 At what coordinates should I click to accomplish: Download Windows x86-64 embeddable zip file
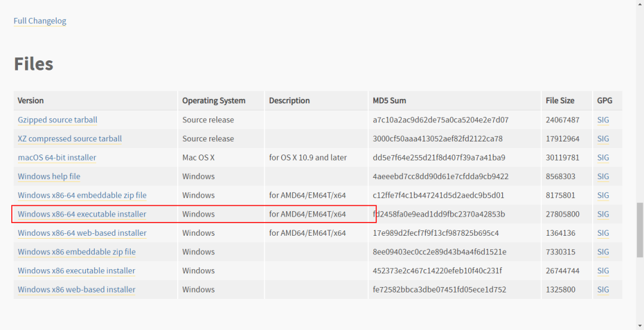tap(82, 195)
